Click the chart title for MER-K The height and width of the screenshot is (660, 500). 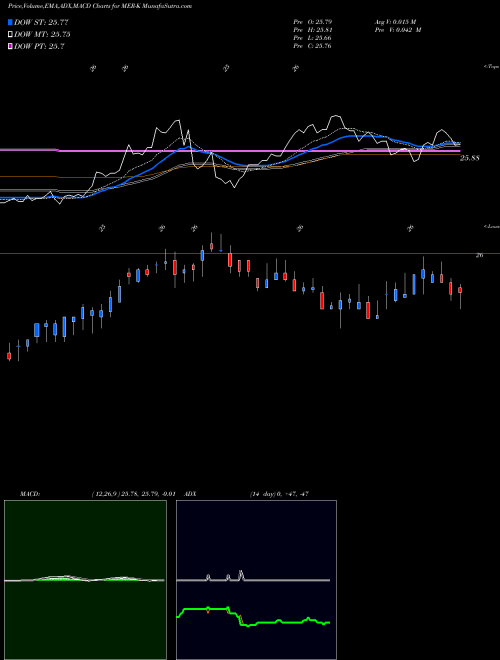[100, 6]
